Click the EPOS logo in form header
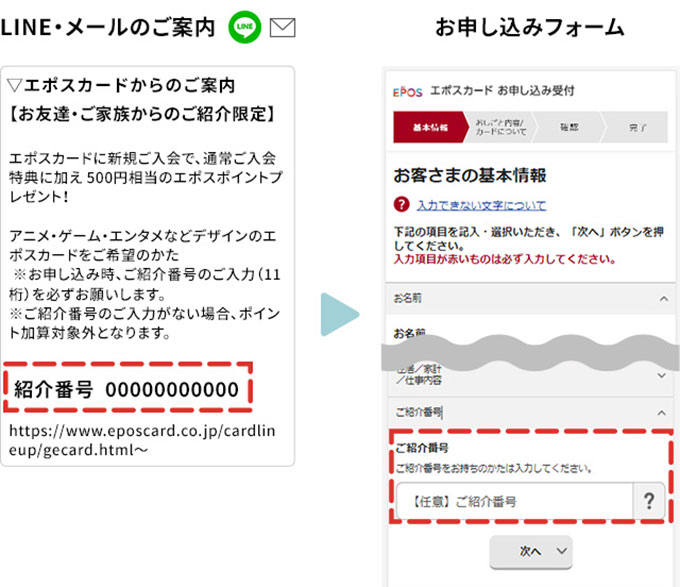680x587 pixels. click(x=408, y=91)
